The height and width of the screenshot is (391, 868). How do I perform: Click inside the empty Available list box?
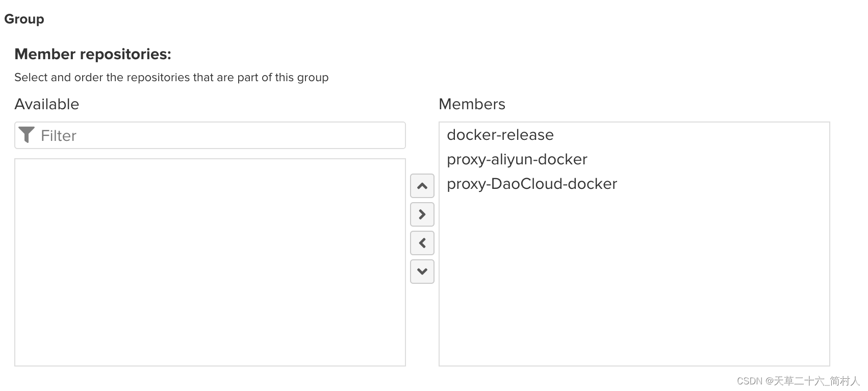click(210, 262)
